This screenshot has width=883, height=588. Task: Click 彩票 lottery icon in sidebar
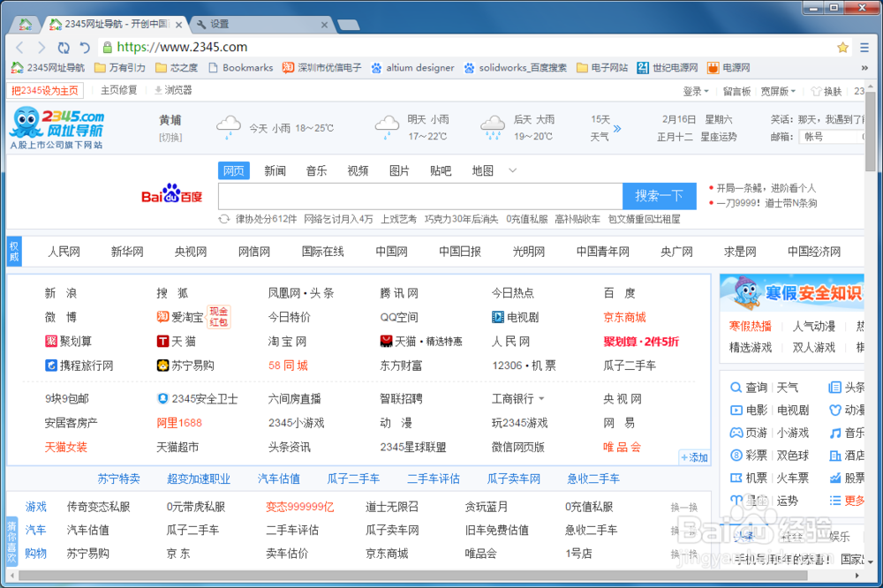click(736, 455)
